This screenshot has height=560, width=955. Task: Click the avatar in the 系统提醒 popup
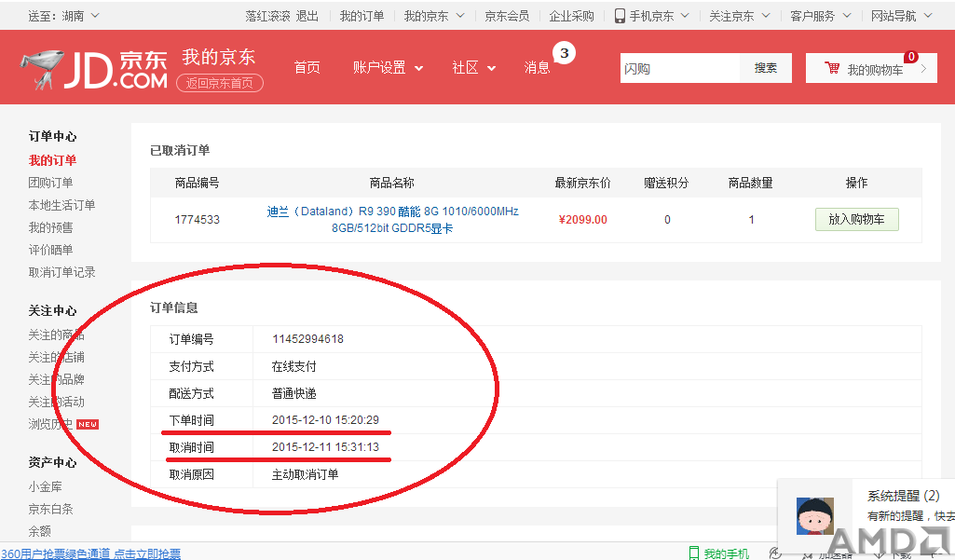(815, 515)
